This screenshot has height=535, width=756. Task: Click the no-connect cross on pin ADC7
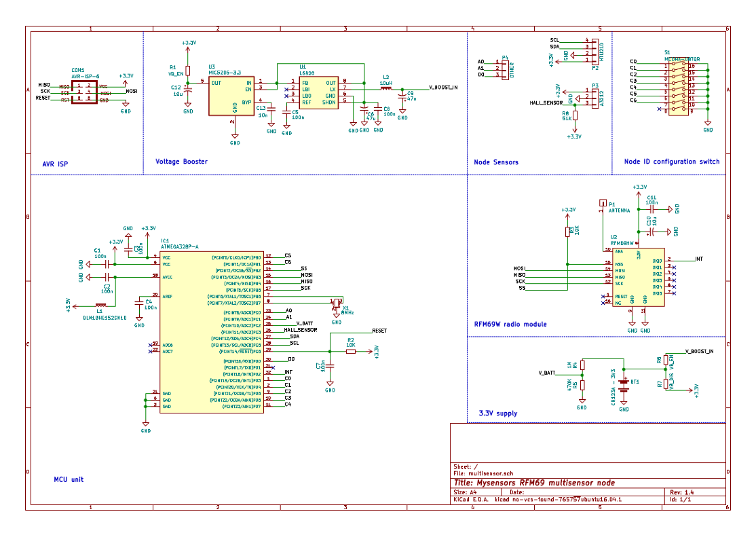coord(151,351)
